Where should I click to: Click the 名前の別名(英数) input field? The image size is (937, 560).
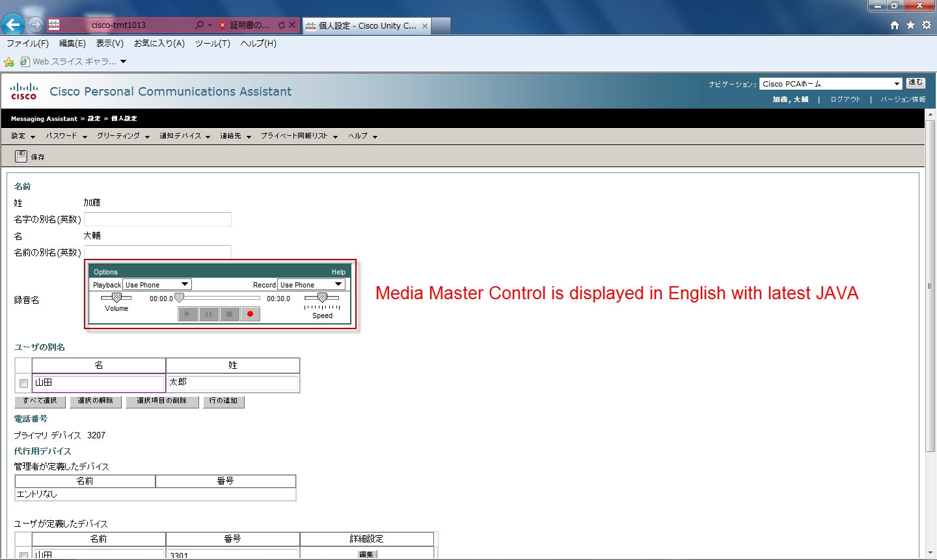point(157,252)
